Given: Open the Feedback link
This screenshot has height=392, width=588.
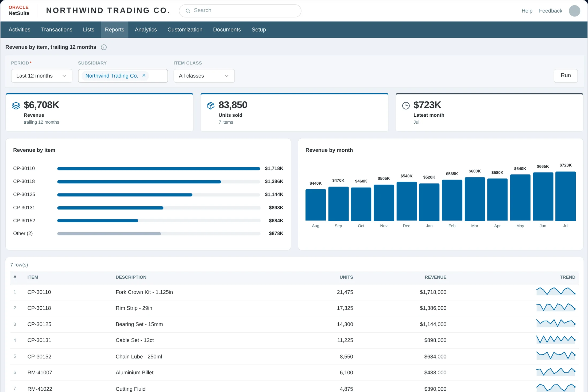Looking at the screenshot, I should click(x=551, y=11).
